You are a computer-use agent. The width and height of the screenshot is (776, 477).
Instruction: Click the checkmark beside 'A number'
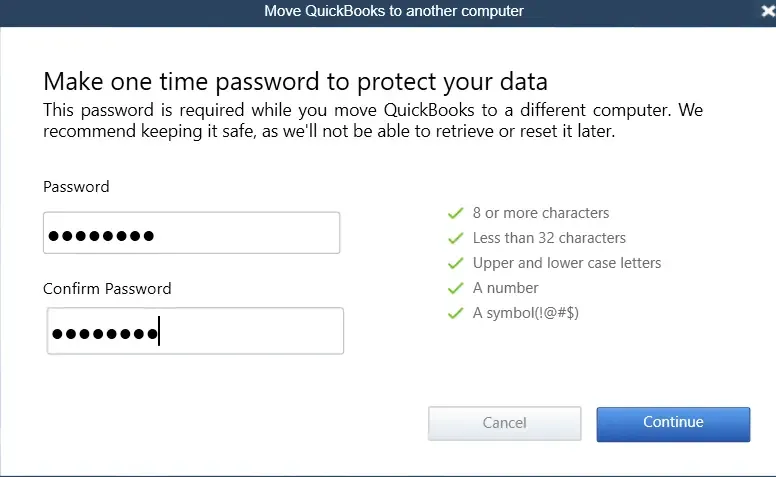[455, 288]
